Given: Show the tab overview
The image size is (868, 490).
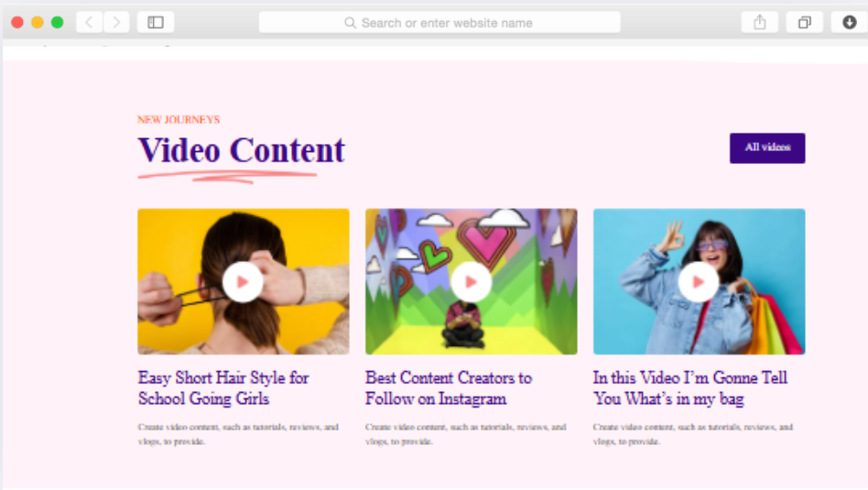Looking at the screenshot, I should (x=804, y=22).
